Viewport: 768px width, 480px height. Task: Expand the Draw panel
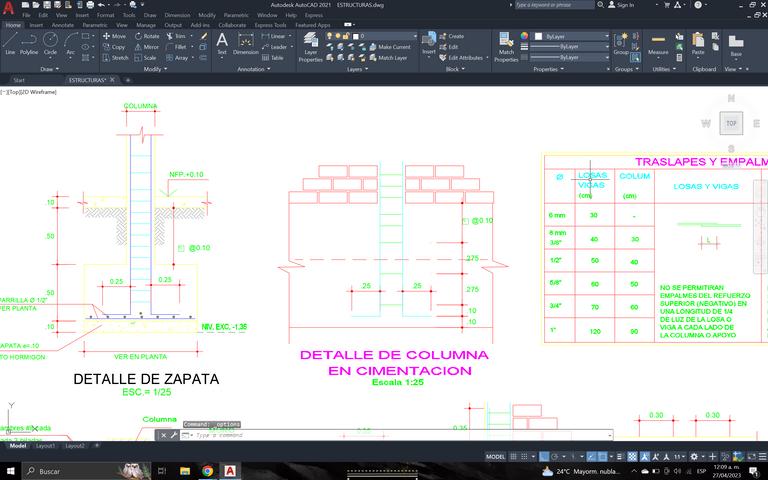coord(49,69)
